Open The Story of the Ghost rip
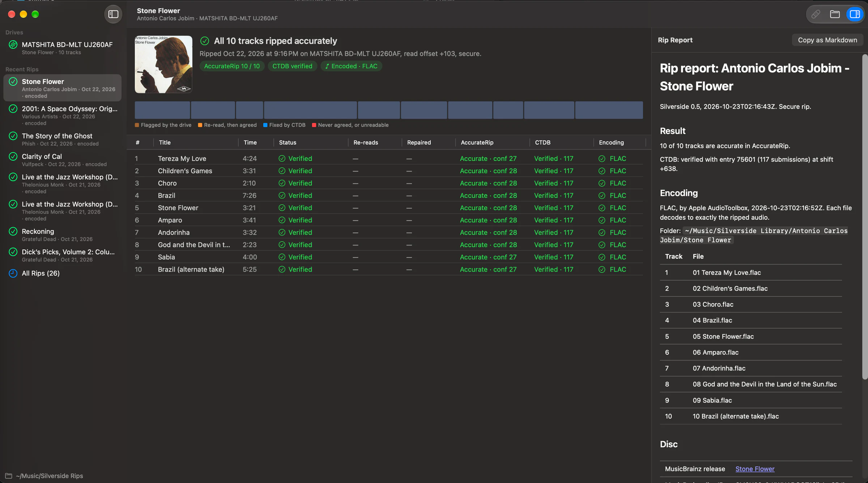 pyautogui.click(x=62, y=139)
